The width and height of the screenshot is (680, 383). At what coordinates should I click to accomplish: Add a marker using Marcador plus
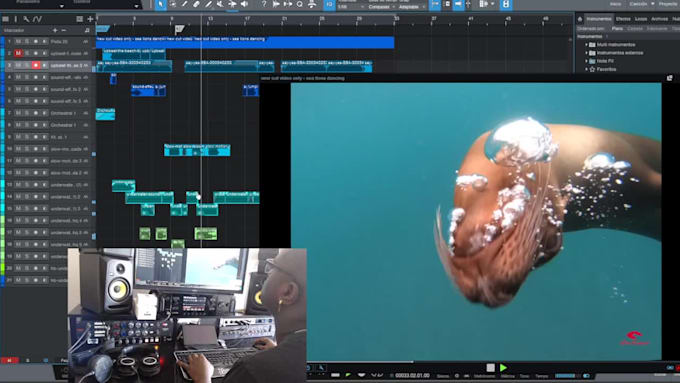point(55,30)
